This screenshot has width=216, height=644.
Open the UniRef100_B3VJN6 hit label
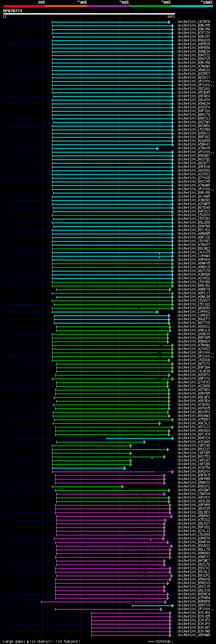pyautogui.click(x=194, y=631)
